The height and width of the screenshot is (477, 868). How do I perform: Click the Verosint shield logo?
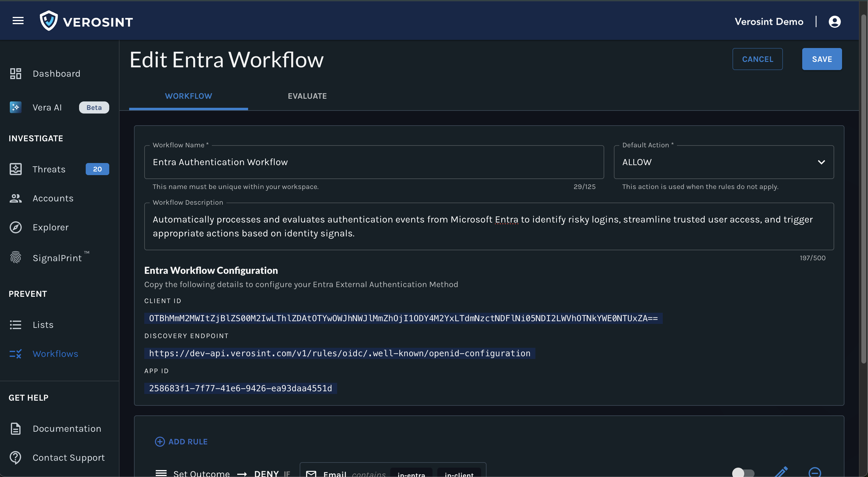(49, 21)
